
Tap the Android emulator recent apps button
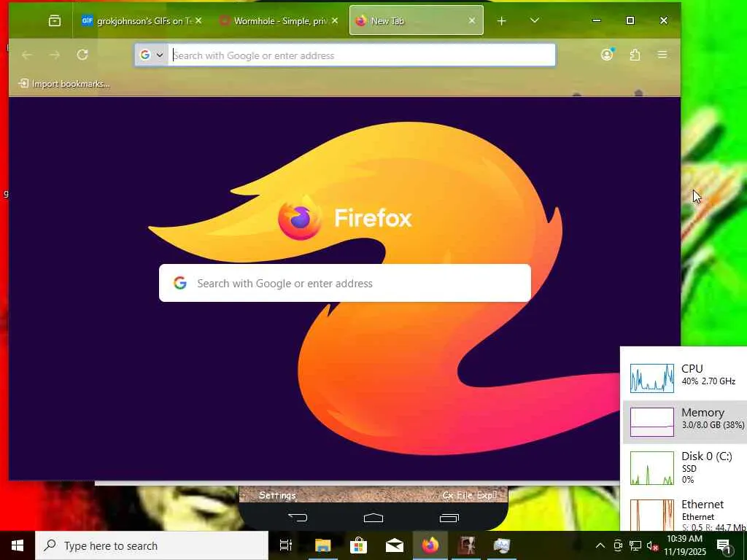(449, 518)
